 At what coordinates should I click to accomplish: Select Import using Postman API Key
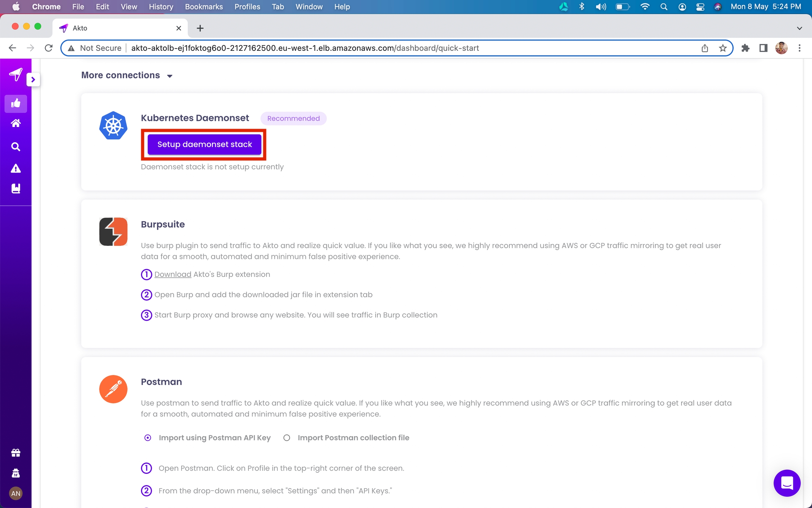tap(148, 438)
